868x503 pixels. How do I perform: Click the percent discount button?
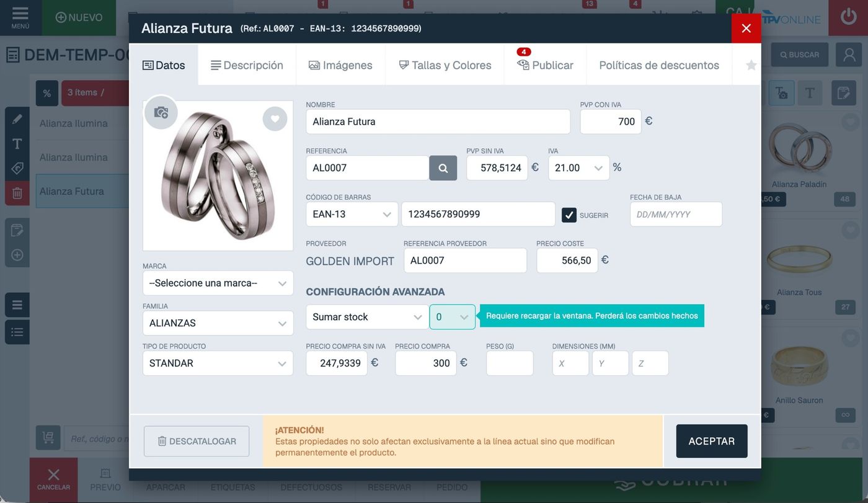(47, 93)
